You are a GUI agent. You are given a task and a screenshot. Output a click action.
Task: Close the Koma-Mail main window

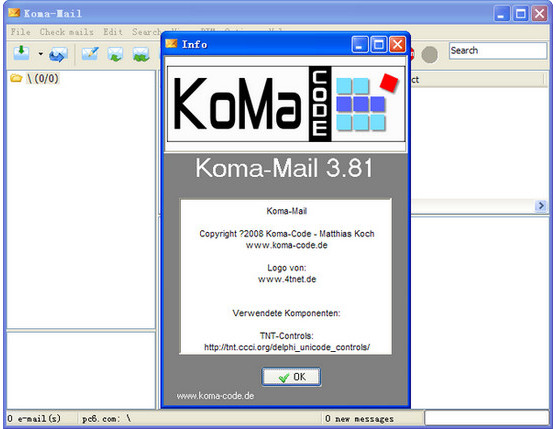[x=540, y=14]
